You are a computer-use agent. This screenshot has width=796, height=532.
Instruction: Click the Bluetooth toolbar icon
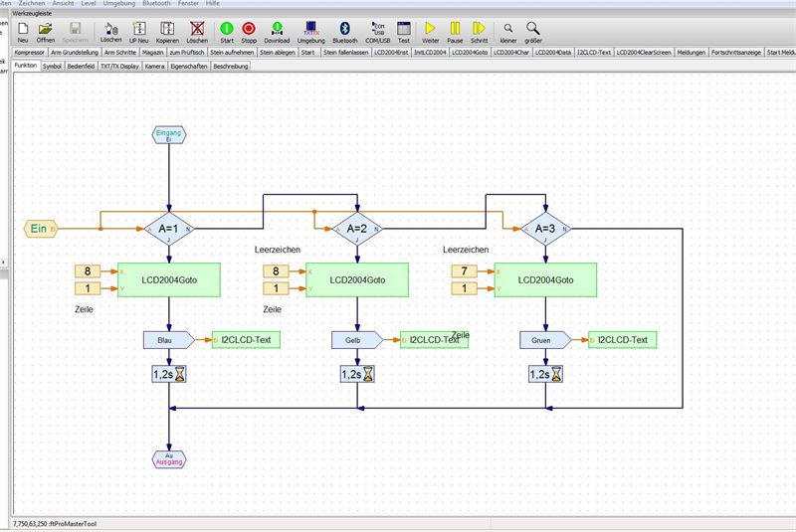(x=344, y=32)
